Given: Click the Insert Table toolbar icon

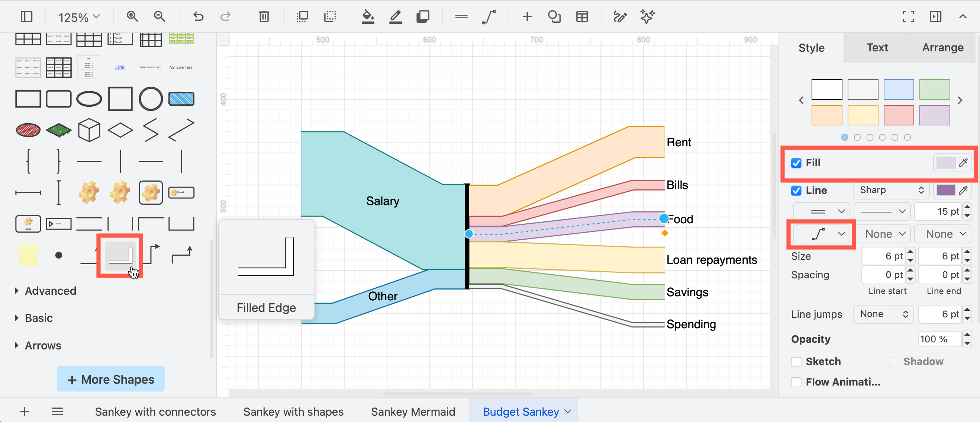Looking at the screenshot, I should click(x=582, y=16).
